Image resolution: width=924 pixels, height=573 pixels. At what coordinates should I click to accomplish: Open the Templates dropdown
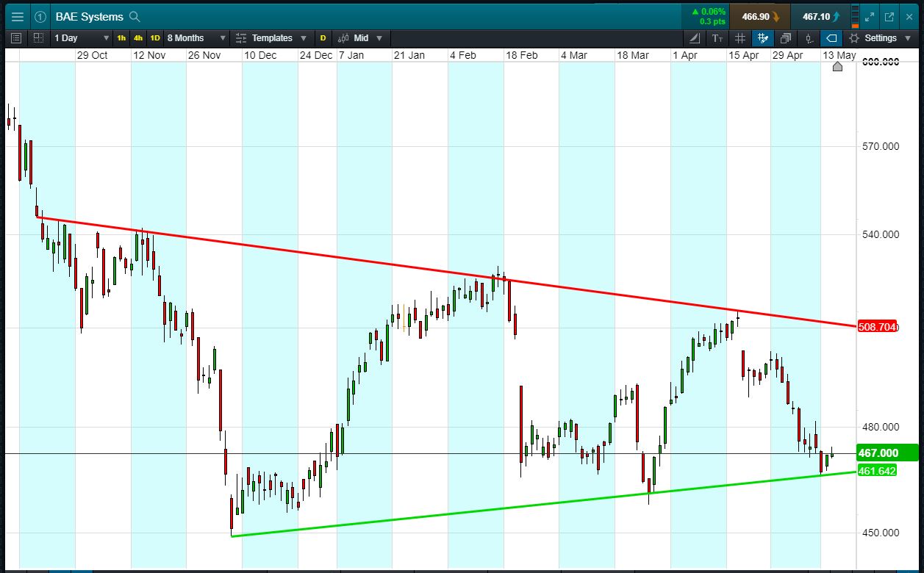tap(279, 37)
